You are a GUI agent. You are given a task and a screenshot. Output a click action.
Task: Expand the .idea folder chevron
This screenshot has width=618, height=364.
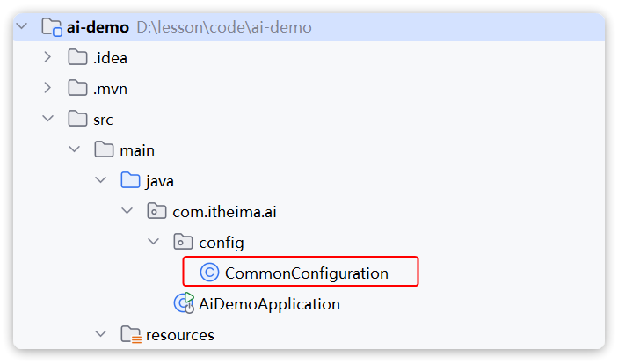(47, 57)
